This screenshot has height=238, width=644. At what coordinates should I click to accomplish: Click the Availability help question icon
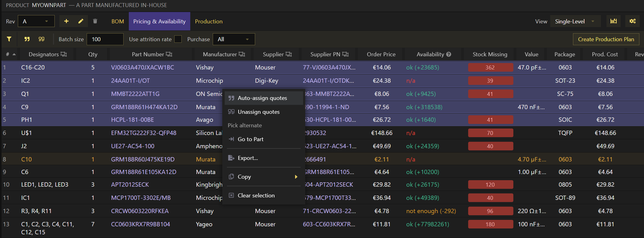coord(449,54)
